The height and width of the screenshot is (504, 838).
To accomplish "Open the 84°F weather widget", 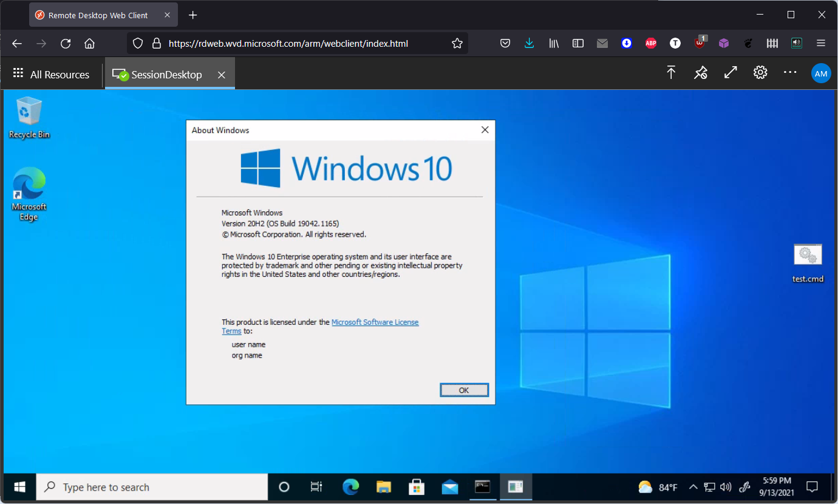I will [658, 487].
